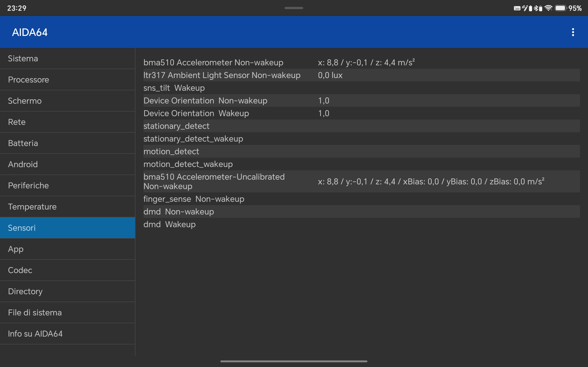Tap the top window drag handle

coord(294,8)
